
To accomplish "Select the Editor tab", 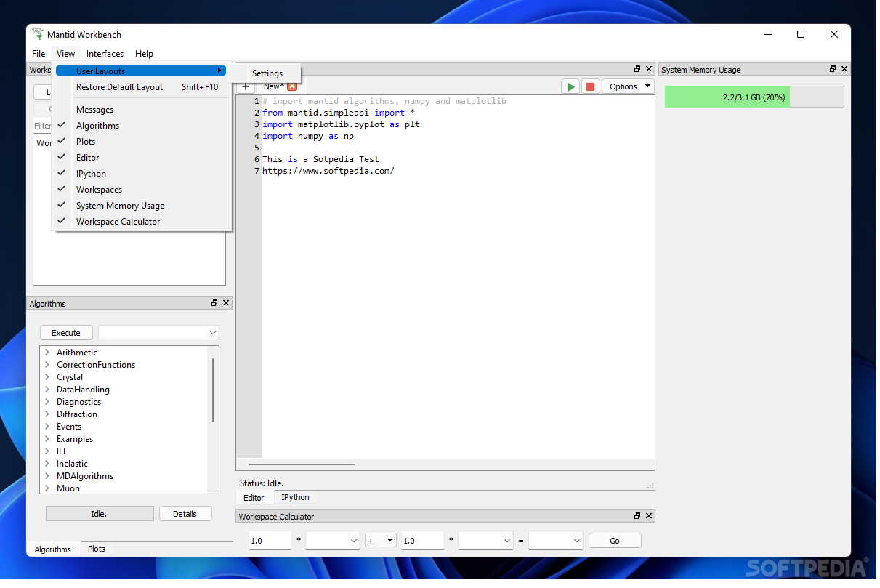I will point(254,499).
